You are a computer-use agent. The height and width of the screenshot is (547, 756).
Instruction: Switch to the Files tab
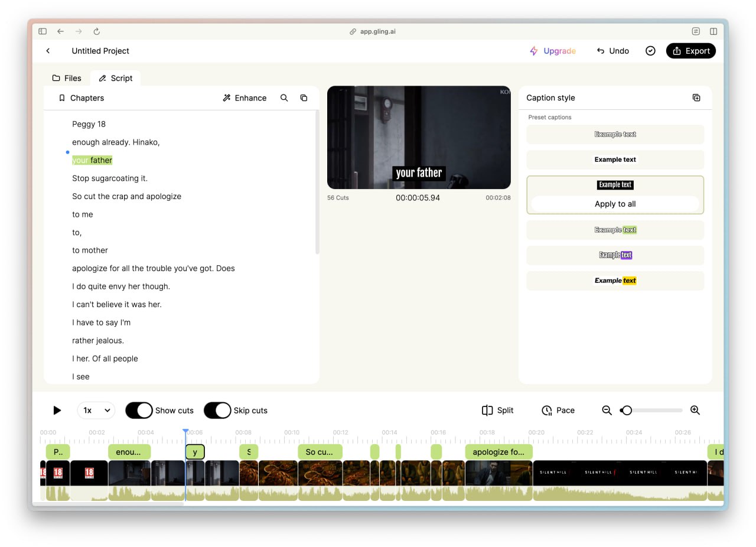67,78
